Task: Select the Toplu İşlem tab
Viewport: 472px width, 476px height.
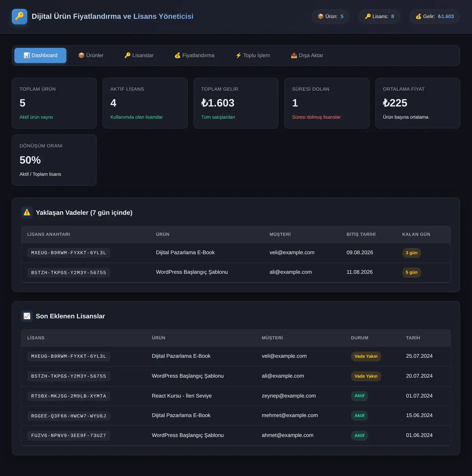Action: 253,55
